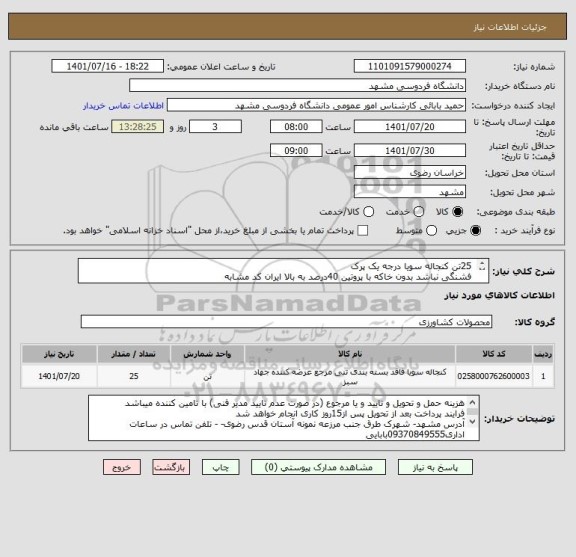Click the خروج exit button
576x557 pixels.
click(x=122, y=467)
